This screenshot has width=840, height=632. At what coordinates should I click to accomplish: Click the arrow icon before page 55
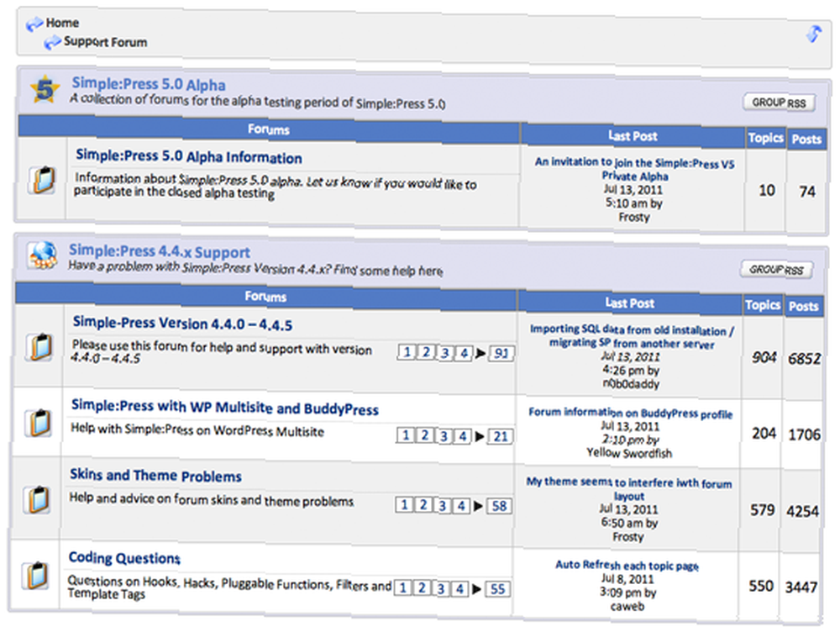[x=476, y=589]
